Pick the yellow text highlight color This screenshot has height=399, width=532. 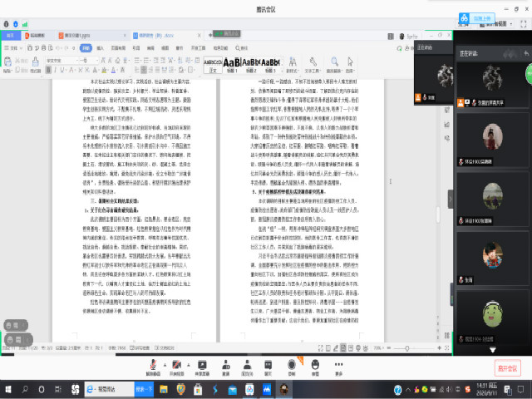[104, 70]
